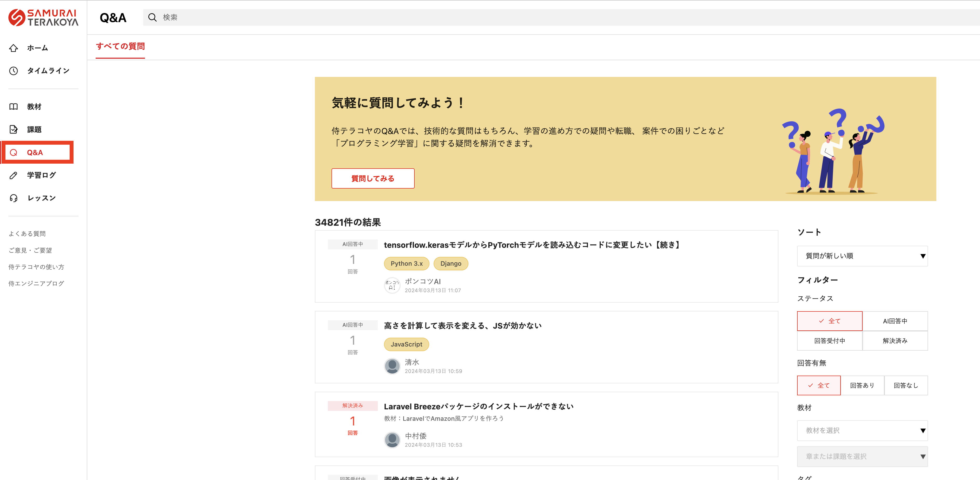Image resolution: width=980 pixels, height=480 pixels.
Task: Click inside the 検索 search field
Action: 266,17
